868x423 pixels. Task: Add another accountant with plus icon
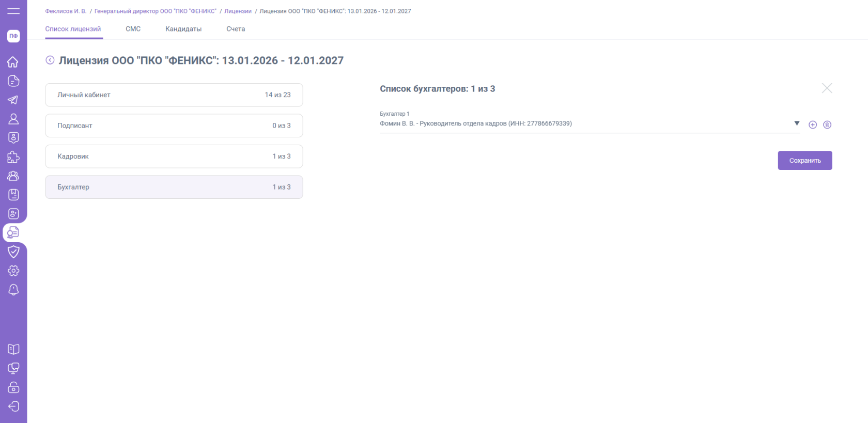813,125
